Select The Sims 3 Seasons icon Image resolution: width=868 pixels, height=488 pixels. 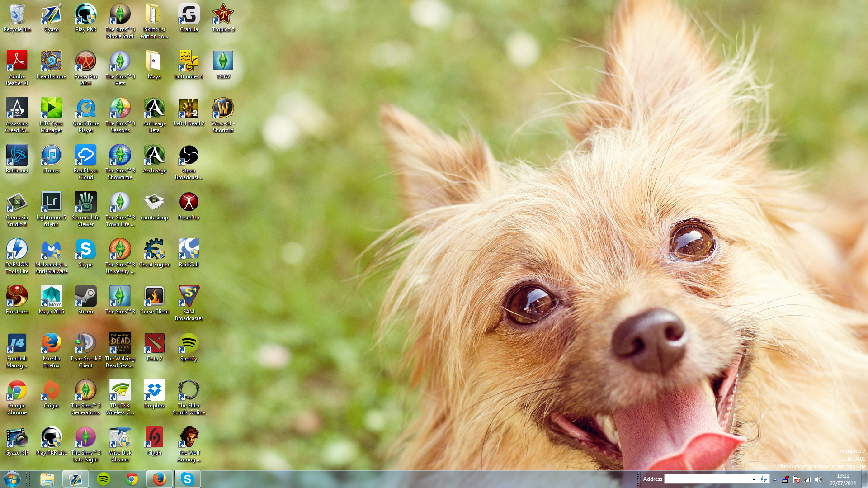point(120,115)
